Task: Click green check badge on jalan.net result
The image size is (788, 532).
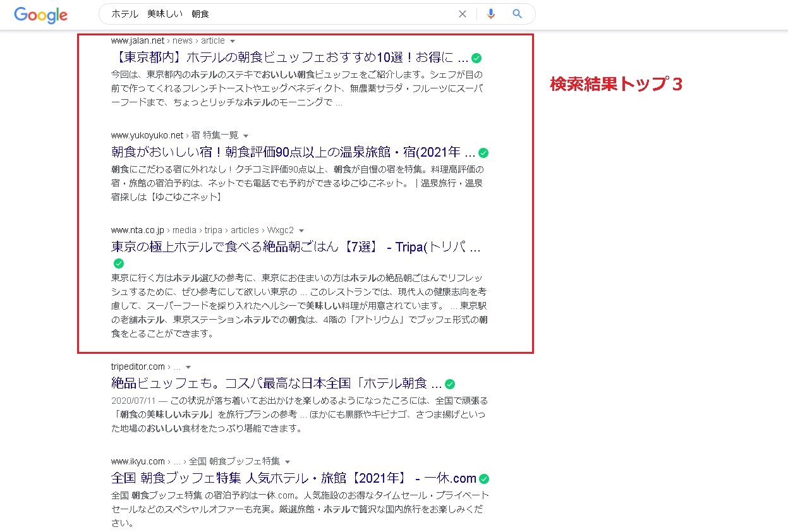Action: (x=477, y=58)
